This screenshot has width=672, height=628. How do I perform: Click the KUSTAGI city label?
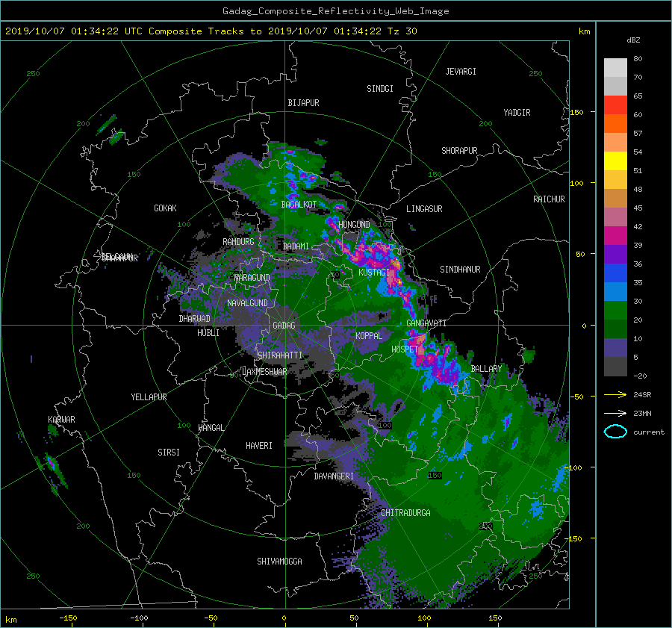tap(374, 273)
